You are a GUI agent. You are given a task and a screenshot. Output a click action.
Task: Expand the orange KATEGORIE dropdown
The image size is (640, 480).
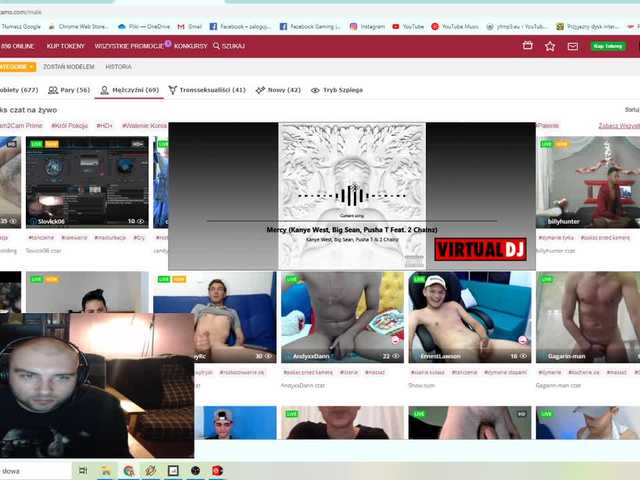[x=18, y=67]
